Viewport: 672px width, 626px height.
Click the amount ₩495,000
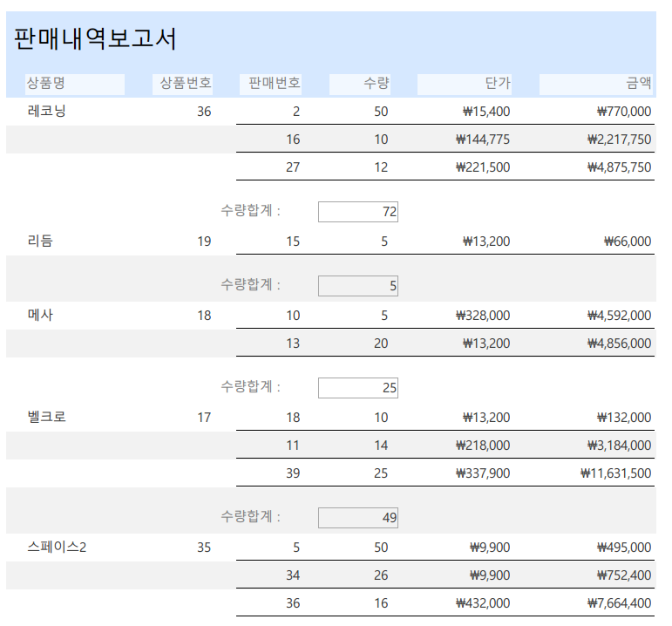pyautogui.click(x=624, y=548)
